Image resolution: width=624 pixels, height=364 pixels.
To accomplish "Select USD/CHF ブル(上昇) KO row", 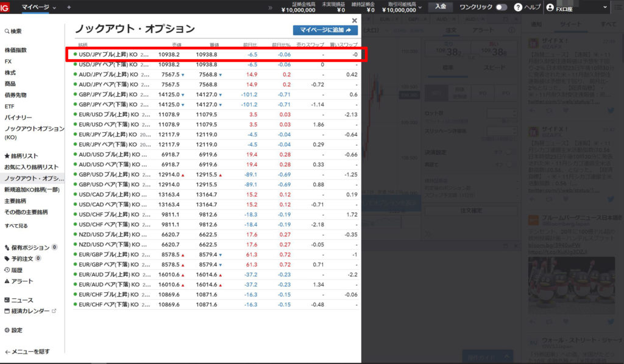I will (x=216, y=215).
